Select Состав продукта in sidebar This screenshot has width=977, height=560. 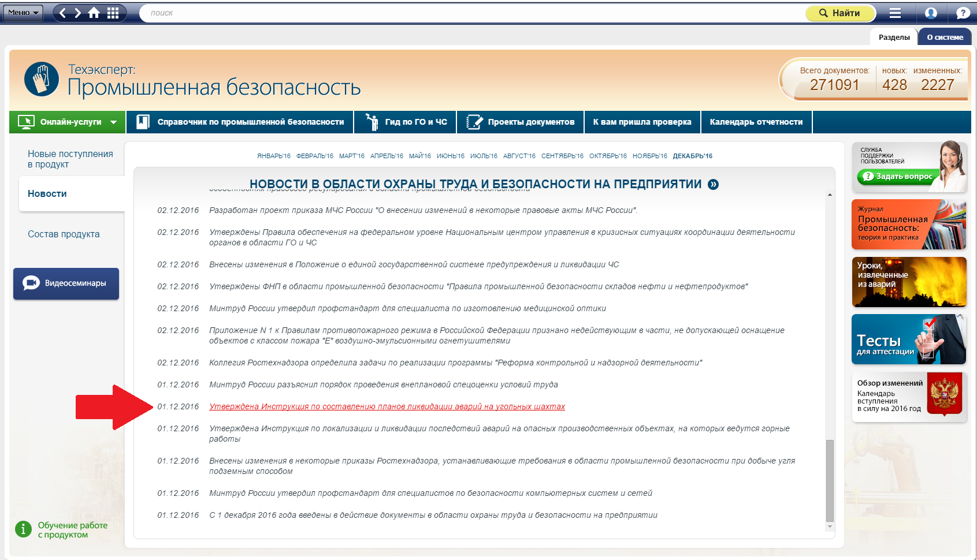(x=64, y=234)
